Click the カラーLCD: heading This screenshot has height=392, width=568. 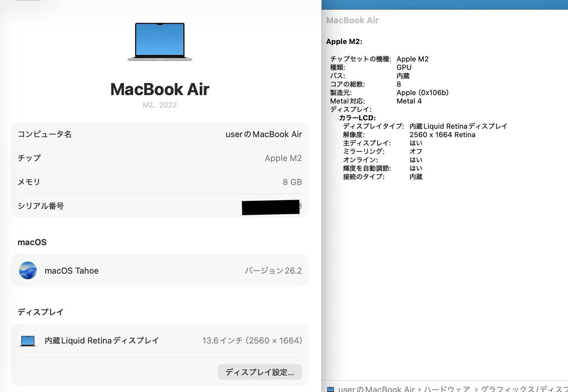(357, 118)
